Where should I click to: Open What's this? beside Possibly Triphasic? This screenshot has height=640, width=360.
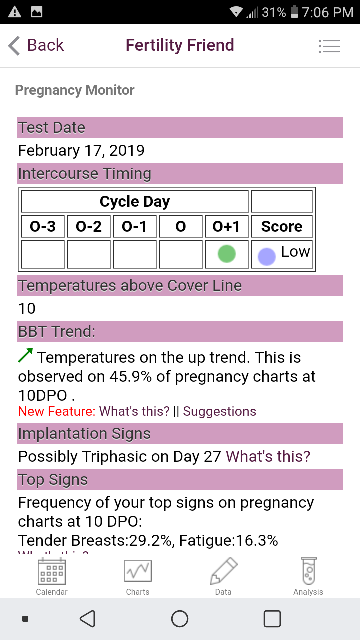click(x=268, y=456)
